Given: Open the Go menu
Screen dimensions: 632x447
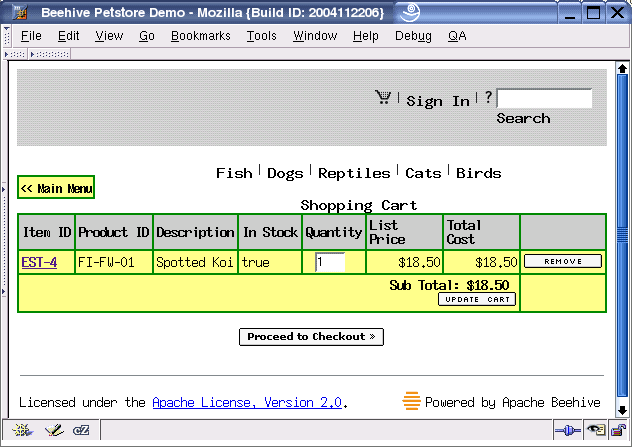Looking at the screenshot, I should click(x=147, y=36).
